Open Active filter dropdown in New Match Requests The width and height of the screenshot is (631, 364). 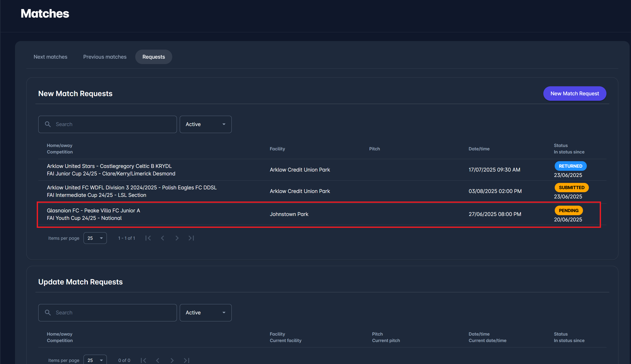pos(205,124)
